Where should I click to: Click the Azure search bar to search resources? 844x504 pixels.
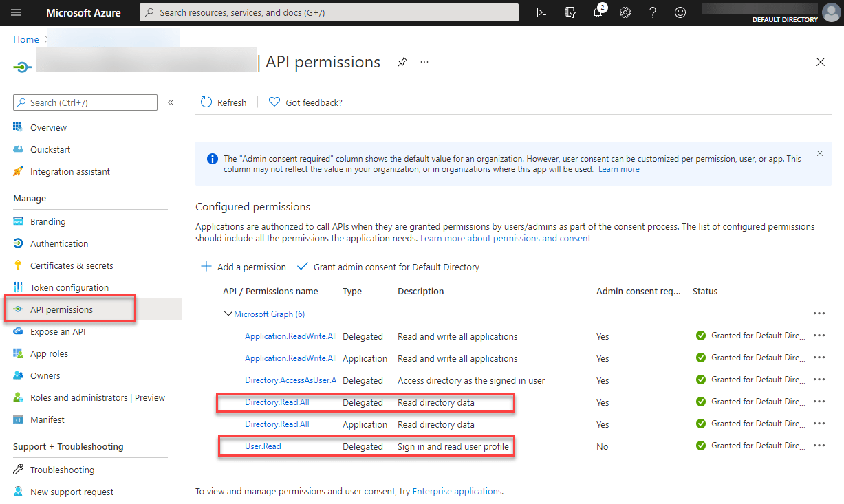tap(329, 12)
